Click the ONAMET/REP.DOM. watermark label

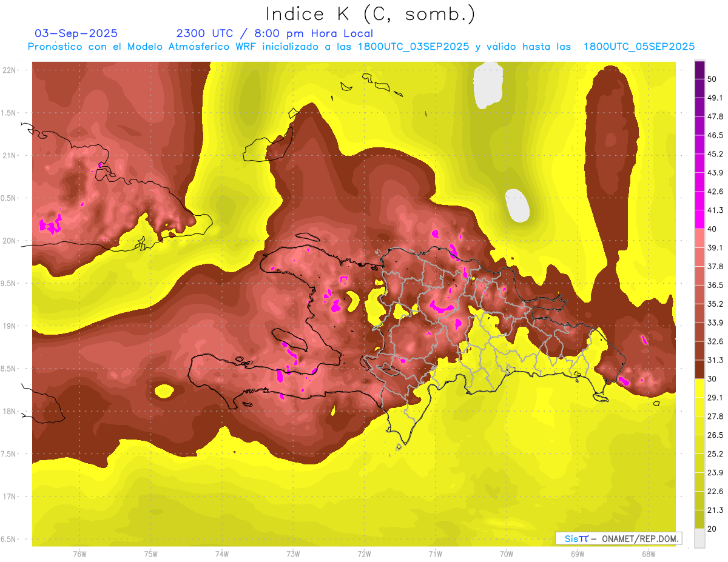tap(618, 538)
